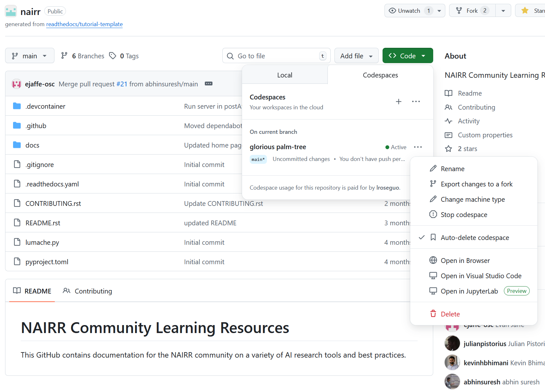Click the main* branch label badge
This screenshot has width=545, height=392.
click(x=258, y=159)
